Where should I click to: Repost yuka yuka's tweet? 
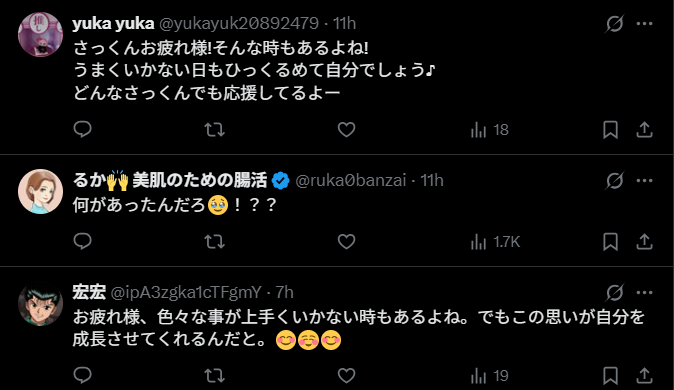coord(214,129)
